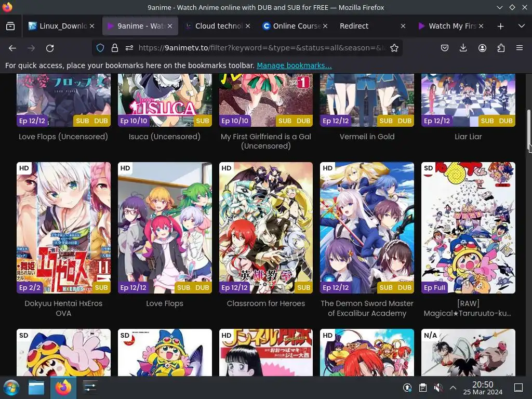Open site permissions icon in address bar

pyautogui.click(x=129, y=48)
